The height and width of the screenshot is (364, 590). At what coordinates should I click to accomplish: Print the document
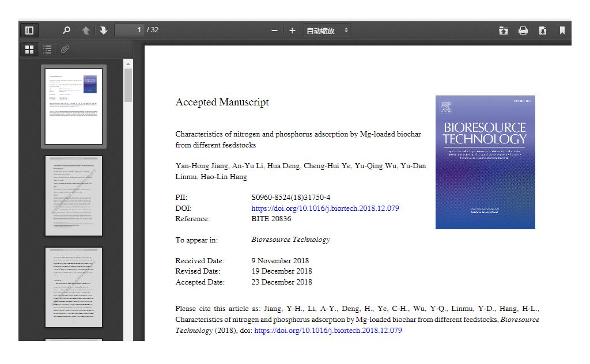click(x=523, y=31)
